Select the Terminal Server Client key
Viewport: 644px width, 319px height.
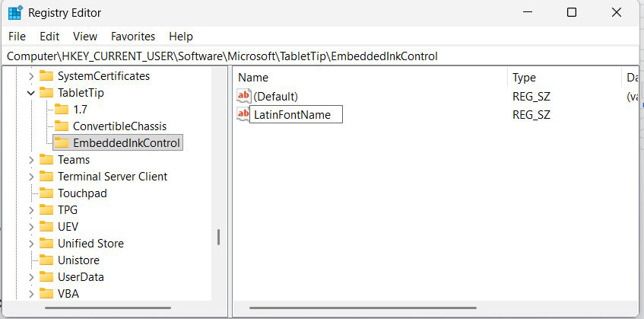(x=113, y=177)
